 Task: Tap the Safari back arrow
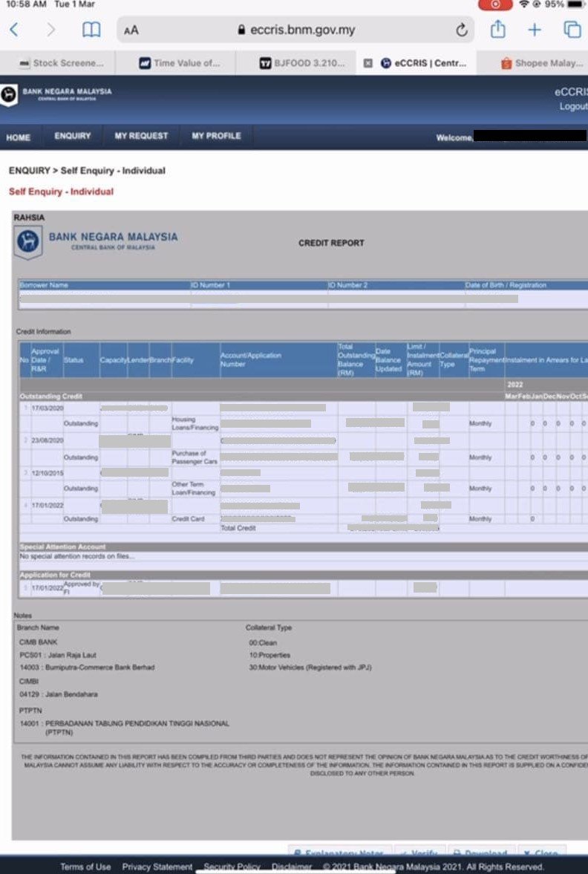(x=14, y=30)
